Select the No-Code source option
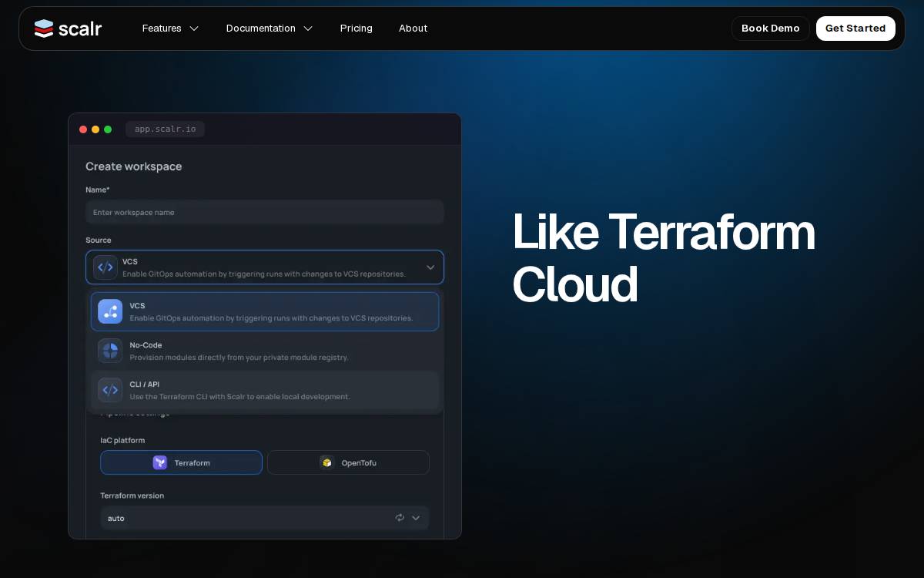 point(265,351)
